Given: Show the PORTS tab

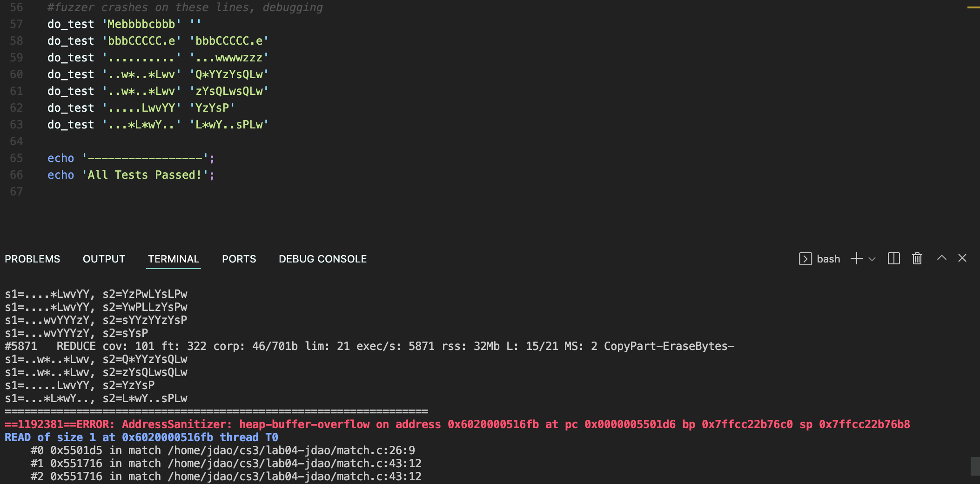Looking at the screenshot, I should pos(239,259).
